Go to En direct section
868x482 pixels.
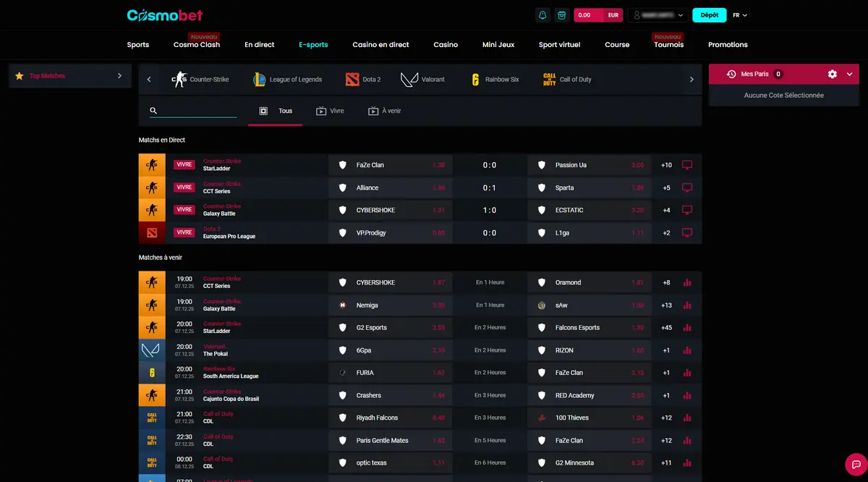(x=259, y=44)
